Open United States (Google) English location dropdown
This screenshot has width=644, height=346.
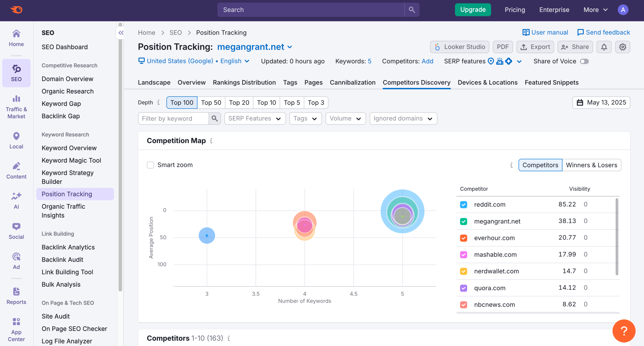(194, 61)
